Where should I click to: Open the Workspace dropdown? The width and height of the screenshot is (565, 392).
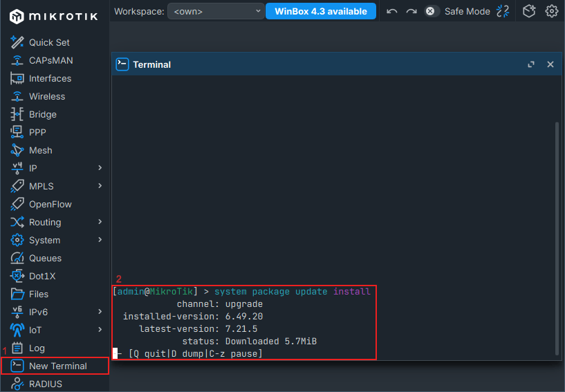(x=216, y=12)
